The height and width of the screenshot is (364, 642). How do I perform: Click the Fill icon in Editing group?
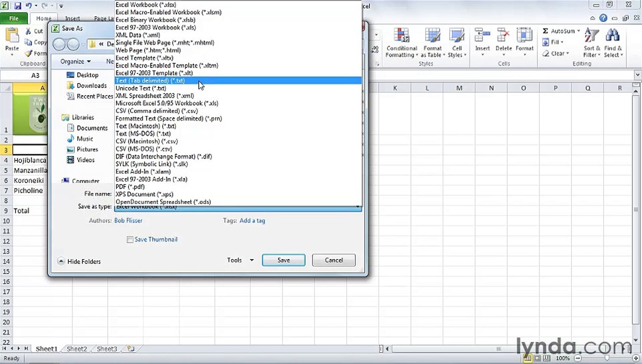[x=546, y=42]
